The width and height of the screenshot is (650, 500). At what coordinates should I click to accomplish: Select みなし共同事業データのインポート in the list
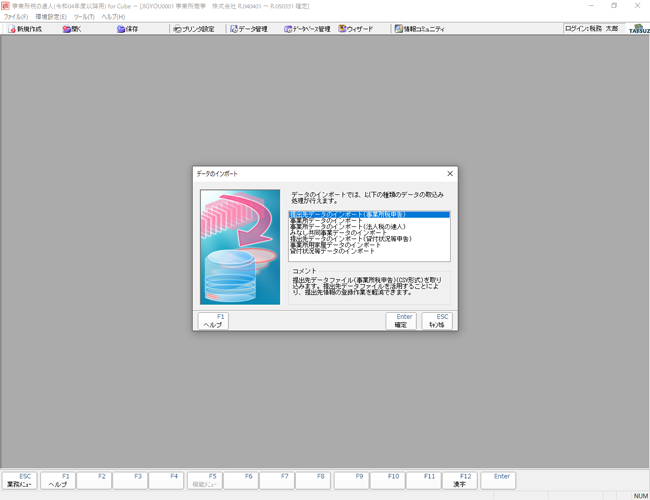pos(369,233)
